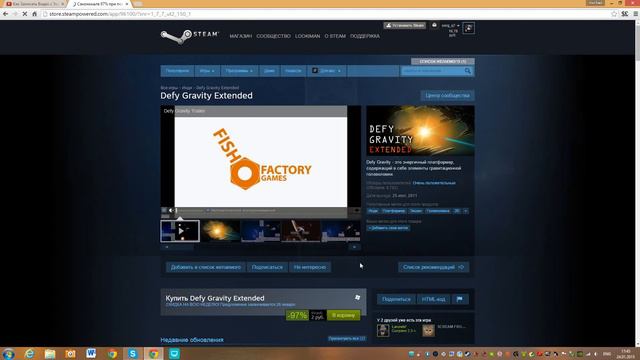Select the third screenshot thumbnail (blue level)
The image size is (640, 360).
[x=260, y=231]
